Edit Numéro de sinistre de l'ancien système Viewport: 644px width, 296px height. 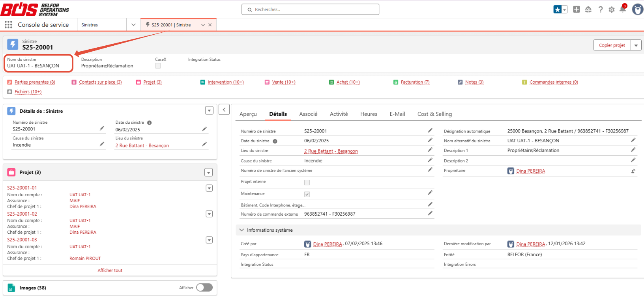click(x=430, y=170)
